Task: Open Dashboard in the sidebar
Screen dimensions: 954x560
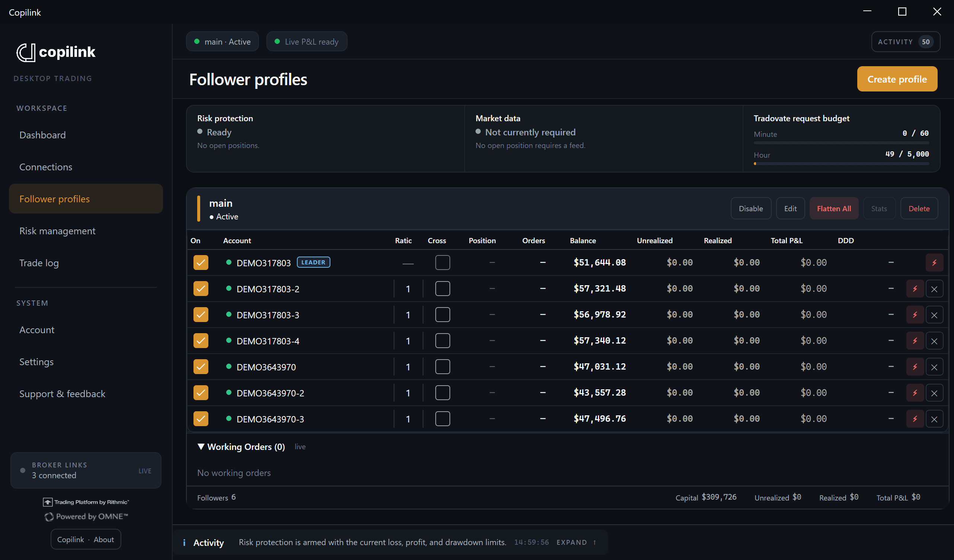Action: click(86, 135)
